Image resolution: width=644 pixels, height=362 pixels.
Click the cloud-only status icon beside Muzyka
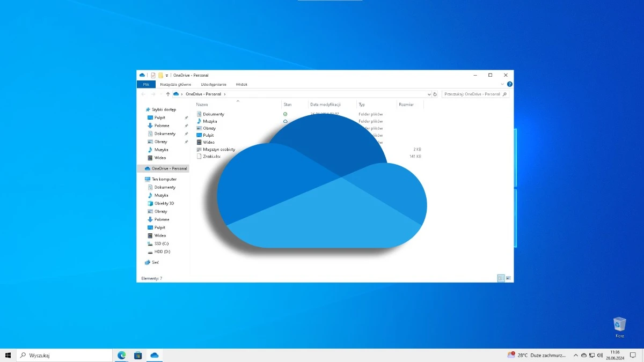pyautogui.click(x=286, y=121)
